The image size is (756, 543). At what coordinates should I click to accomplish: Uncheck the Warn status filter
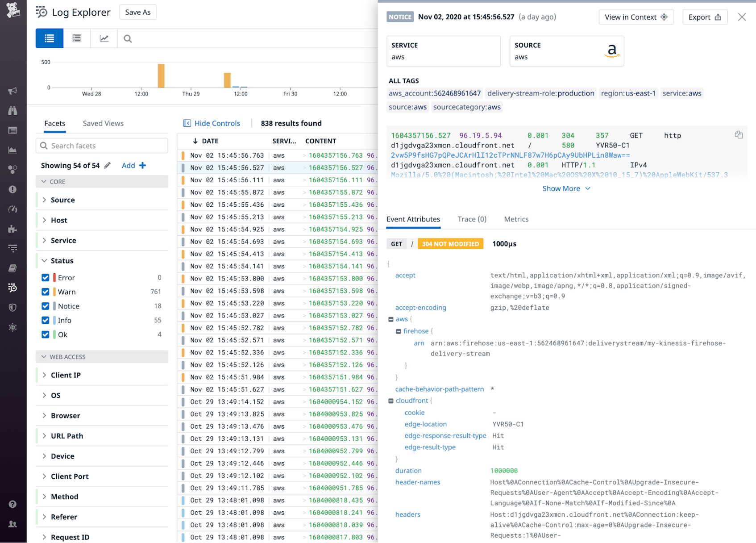pyautogui.click(x=46, y=292)
